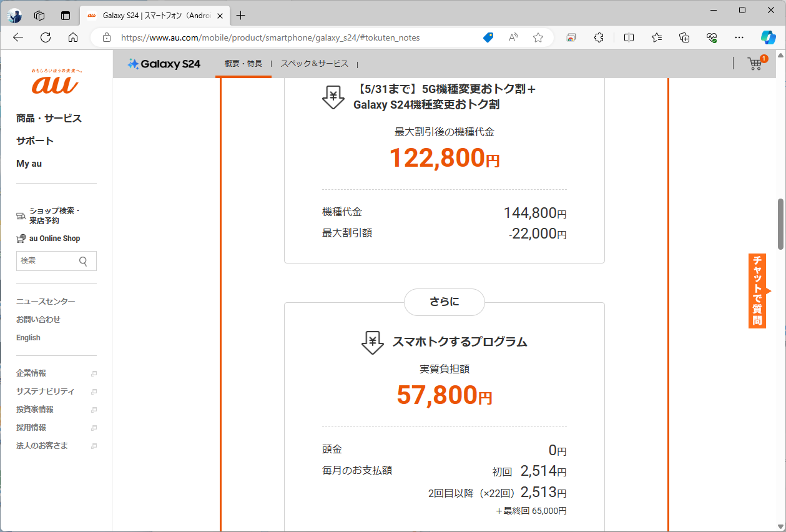
Task: Open My au menu
Action: pos(29,164)
